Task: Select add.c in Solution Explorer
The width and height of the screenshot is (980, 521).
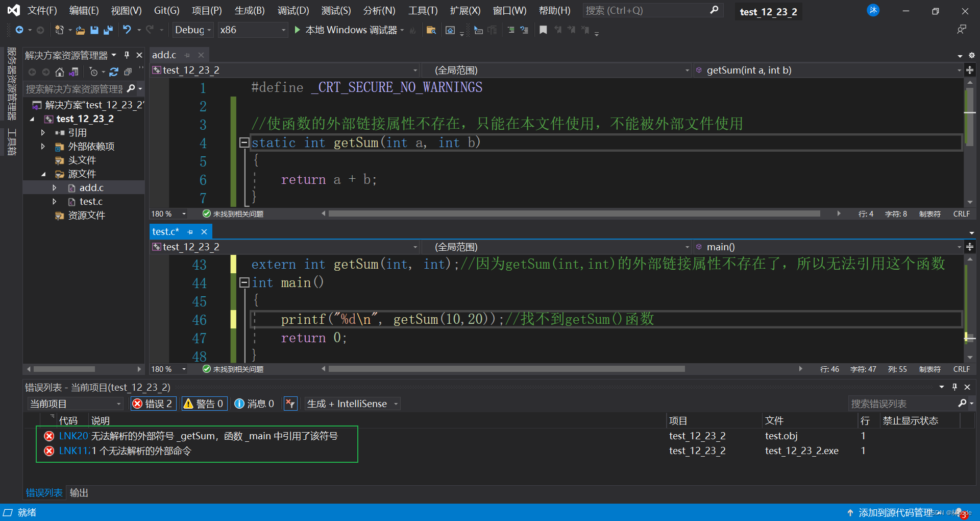Action: [91, 188]
